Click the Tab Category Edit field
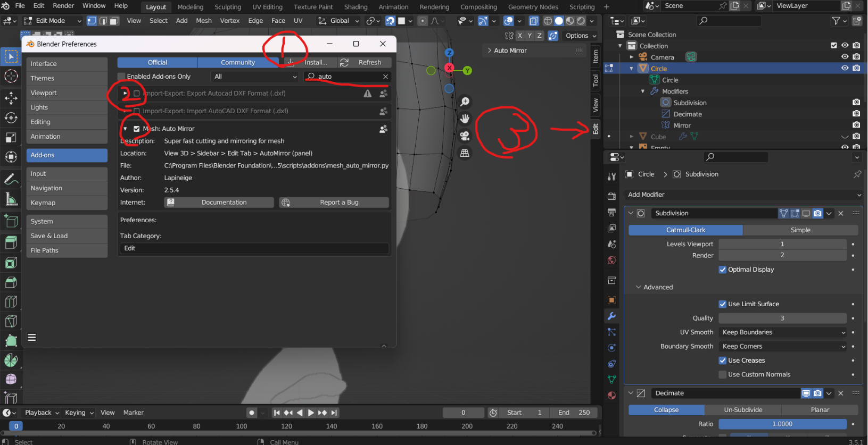The height and width of the screenshot is (445, 868). (254, 248)
